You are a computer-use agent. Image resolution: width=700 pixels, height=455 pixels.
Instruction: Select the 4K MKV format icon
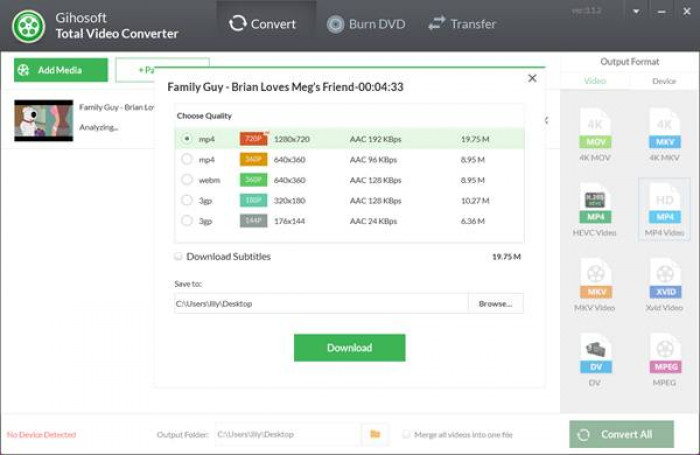coord(665,129)
